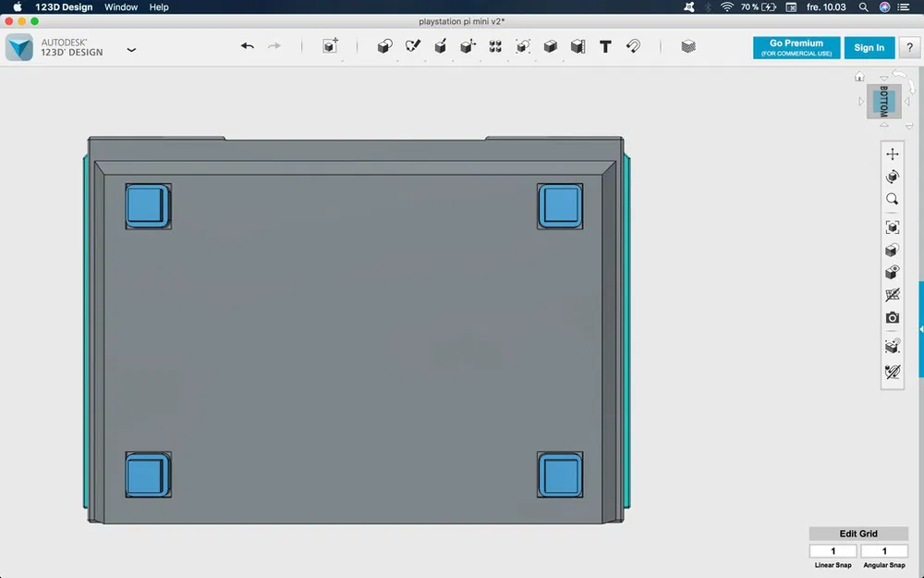924x578 pixels.
Task: Select the Sketch tool
Action: click(412, 46)
